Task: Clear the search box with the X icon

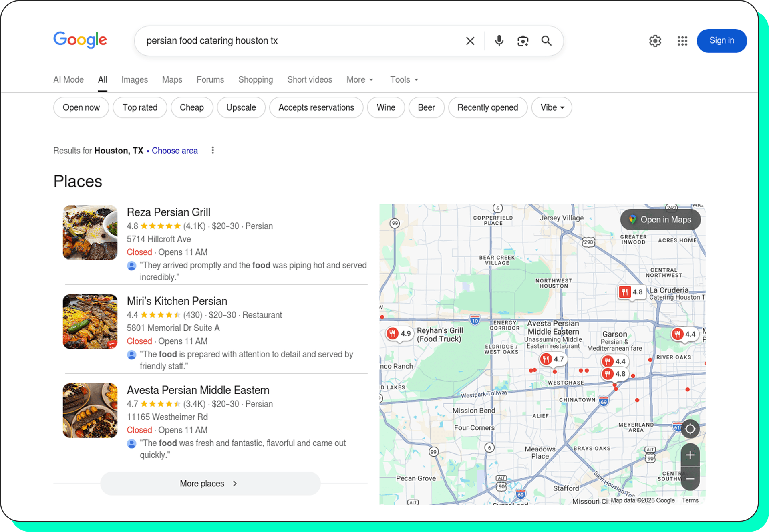Action: click(x=470, y=41)
